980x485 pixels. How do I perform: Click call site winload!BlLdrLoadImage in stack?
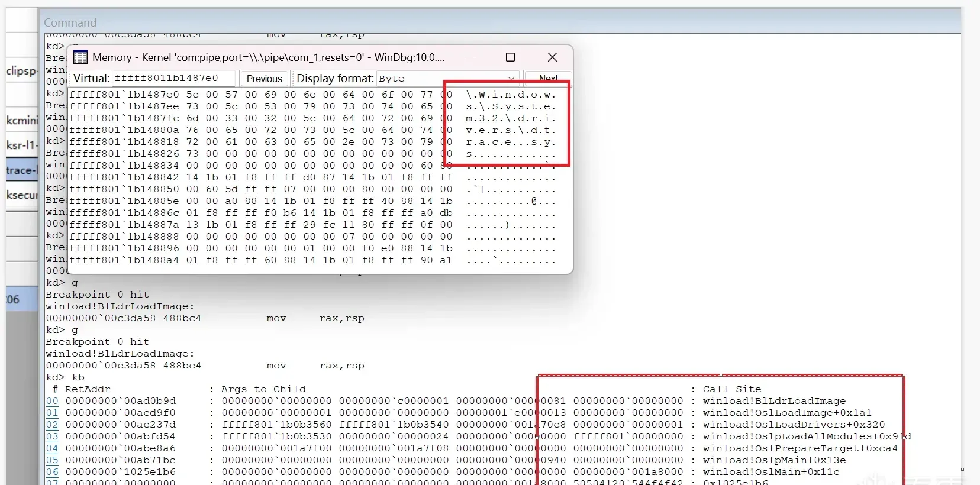[x=774, y=401]
